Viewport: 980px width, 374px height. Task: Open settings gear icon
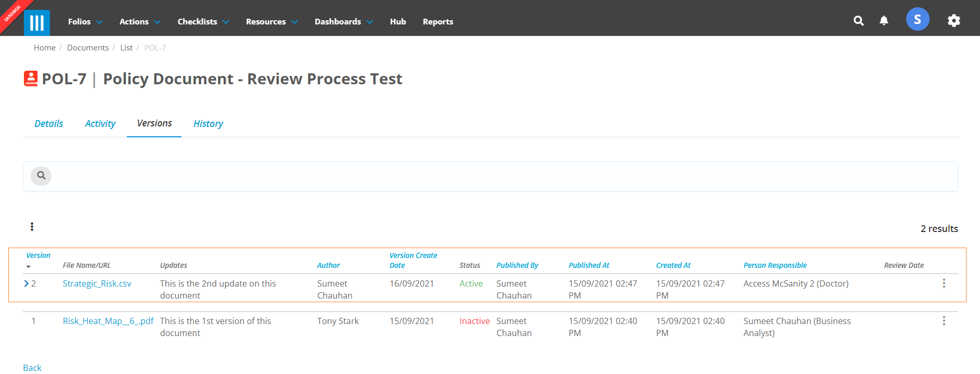pos(953,20)
